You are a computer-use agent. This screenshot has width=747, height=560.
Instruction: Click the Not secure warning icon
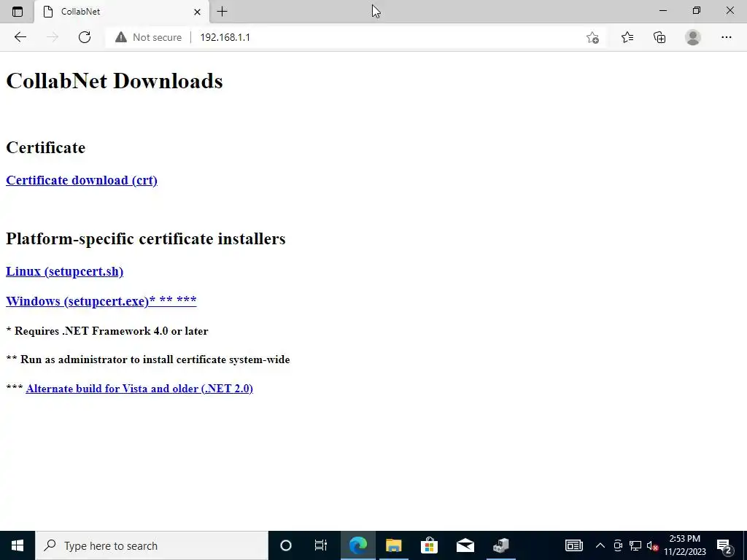[121, 37]
